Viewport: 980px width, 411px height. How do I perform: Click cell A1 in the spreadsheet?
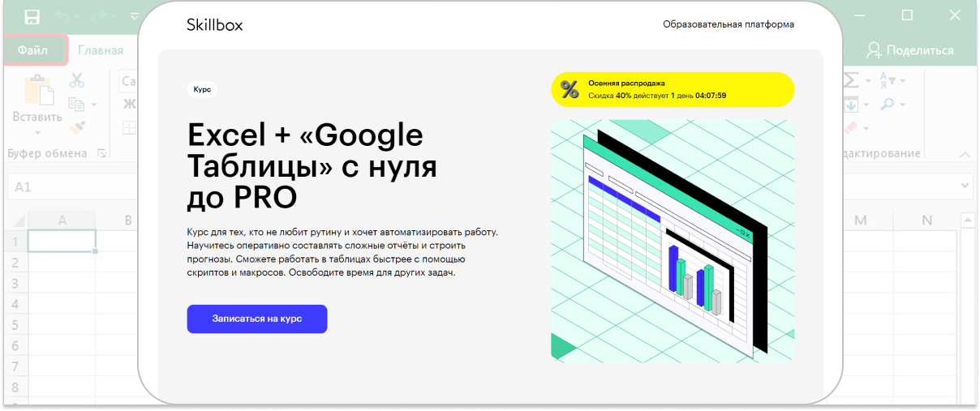click(62, 241)
